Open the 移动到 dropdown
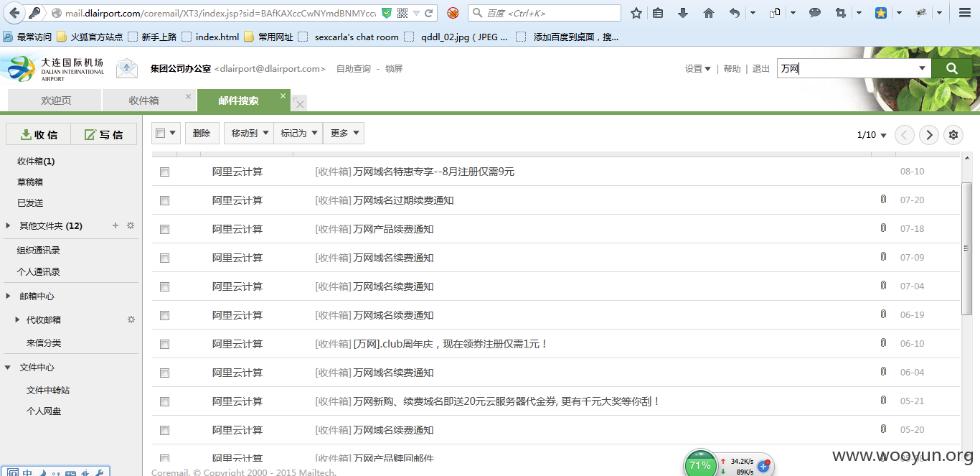 249,133
